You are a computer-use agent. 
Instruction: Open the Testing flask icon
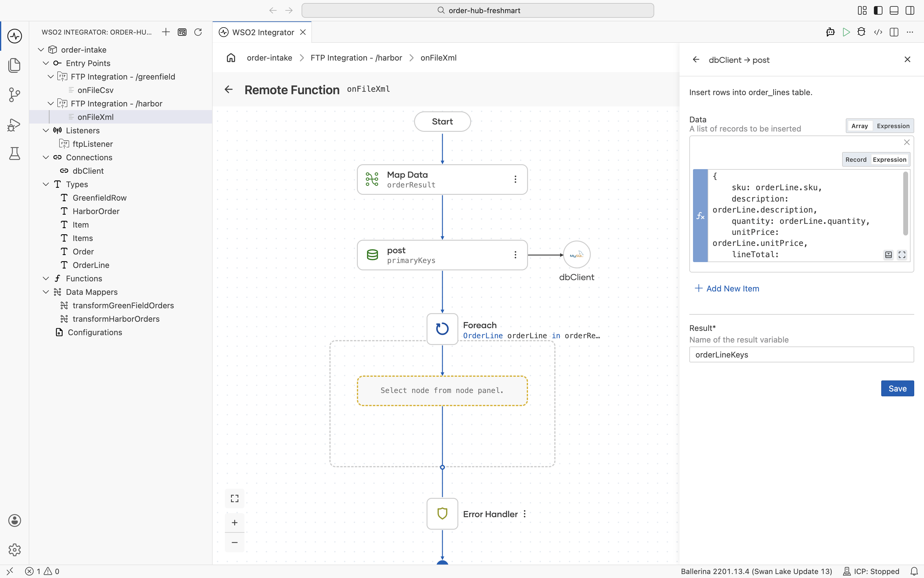coord(14,153)
